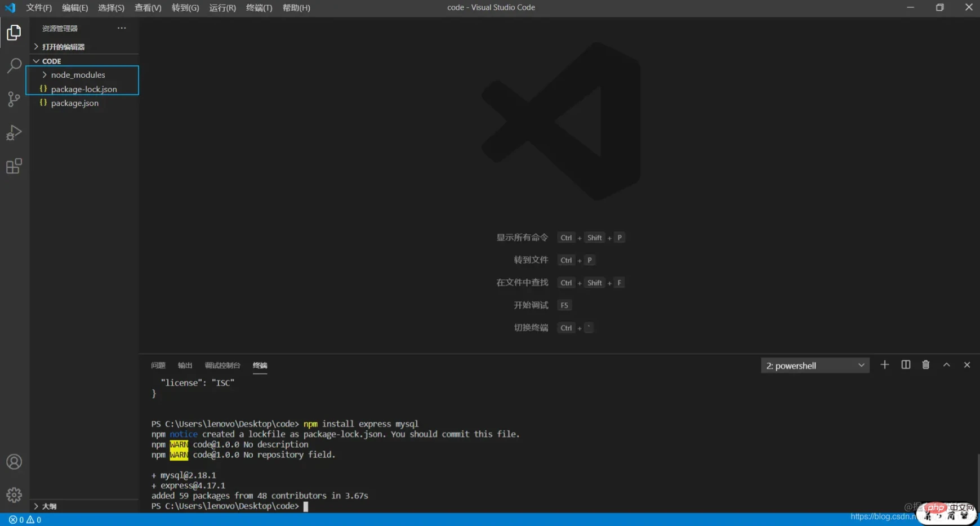
Task: Click the + express@4.17.1 terminal line
Action: pyautogui.click(x=188, y=485)
